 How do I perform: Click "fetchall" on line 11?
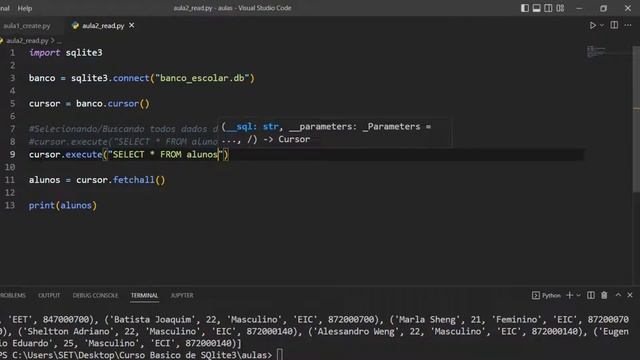click(x=133, y=180)
